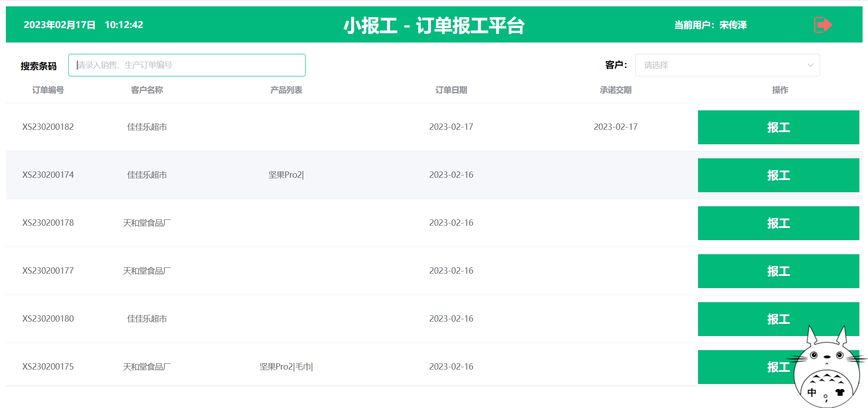This screenshot has height=408, width=868.
Task: Click the 订单日期 column header
Action: click(451, 90)
